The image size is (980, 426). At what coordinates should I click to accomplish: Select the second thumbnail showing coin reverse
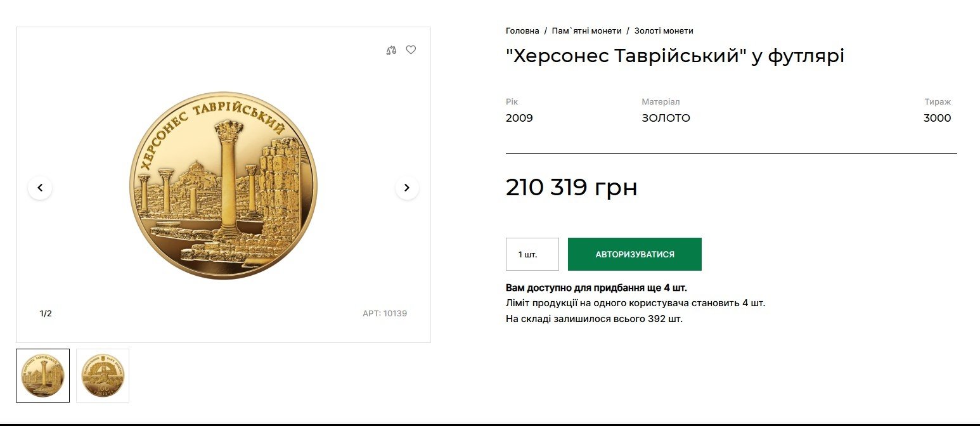tap(103, 375)
